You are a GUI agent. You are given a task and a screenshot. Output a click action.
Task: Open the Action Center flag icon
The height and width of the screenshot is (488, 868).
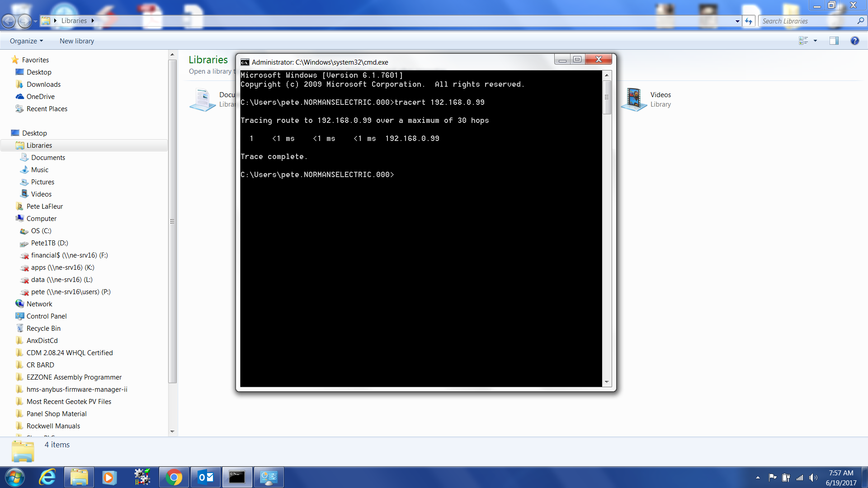pyautogui.click(x=772, y=477)
